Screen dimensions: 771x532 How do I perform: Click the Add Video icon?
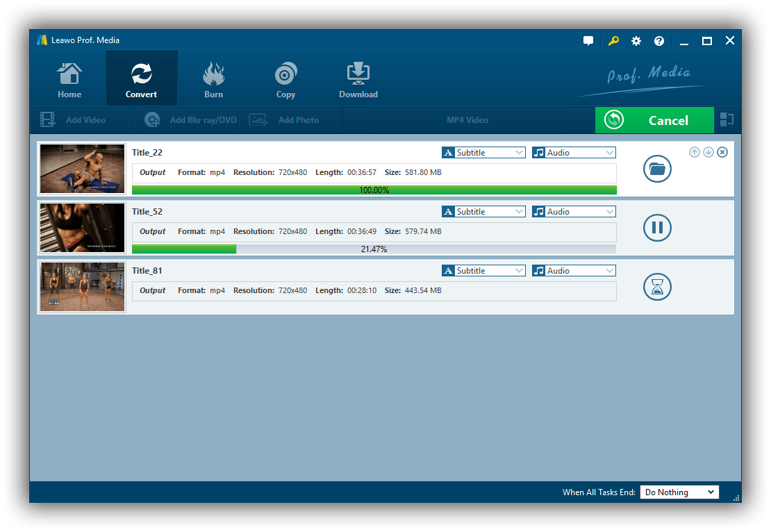[47, 119]
